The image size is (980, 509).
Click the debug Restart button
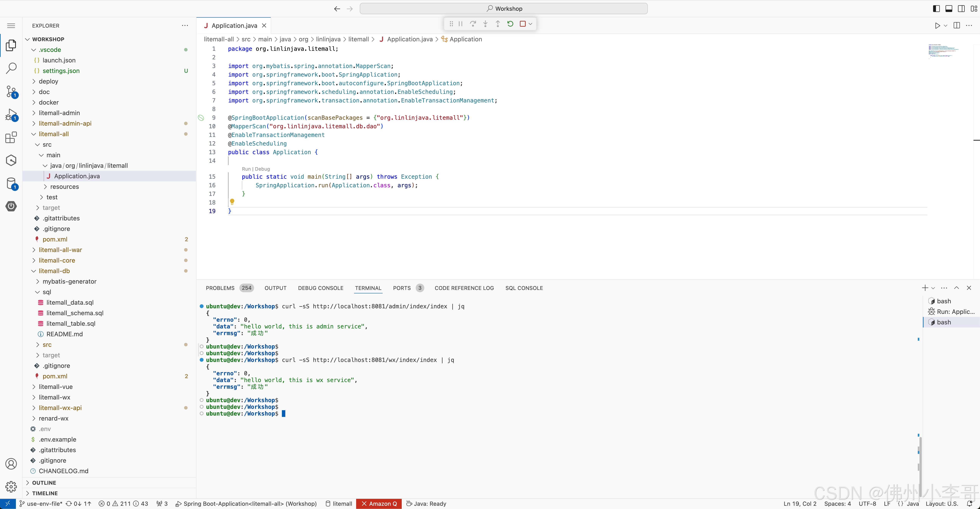[x=510, y=24]
